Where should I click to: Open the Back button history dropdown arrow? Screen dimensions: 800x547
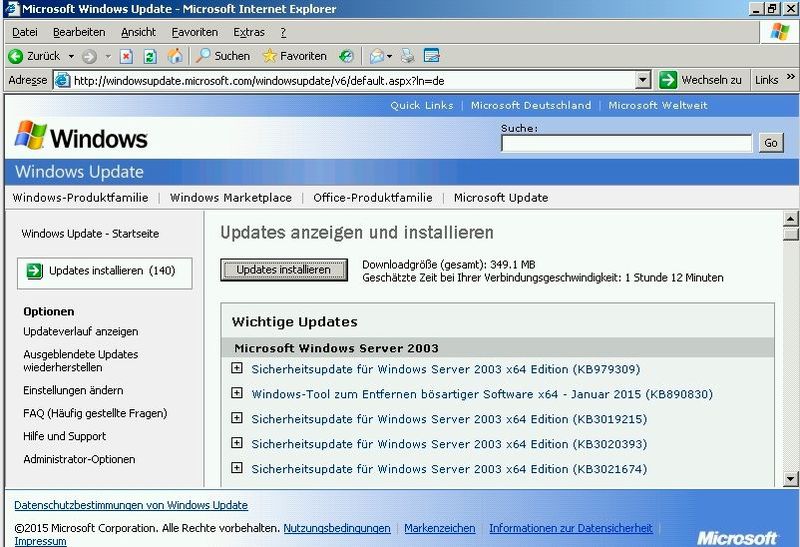click(x=71, y=56)
